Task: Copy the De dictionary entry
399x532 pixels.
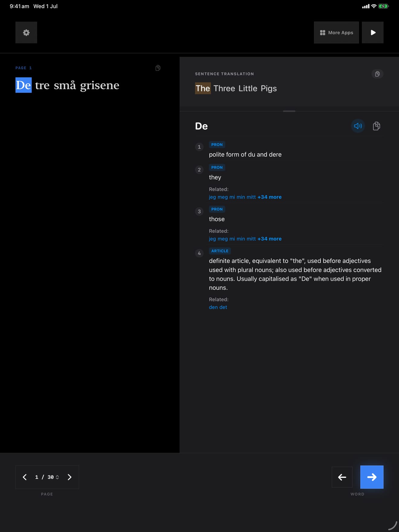Action: click(x=376, y=126)
